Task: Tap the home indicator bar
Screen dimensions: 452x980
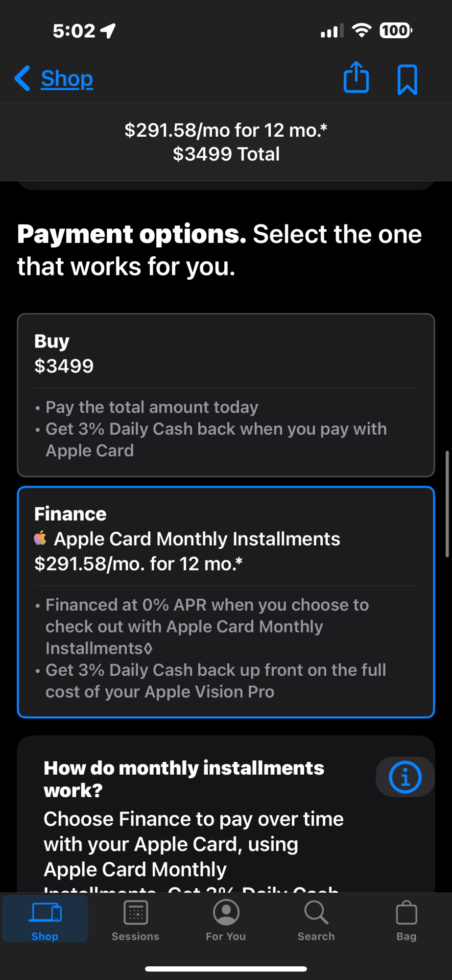Action: pyautogui.click(x=226, y=969)
